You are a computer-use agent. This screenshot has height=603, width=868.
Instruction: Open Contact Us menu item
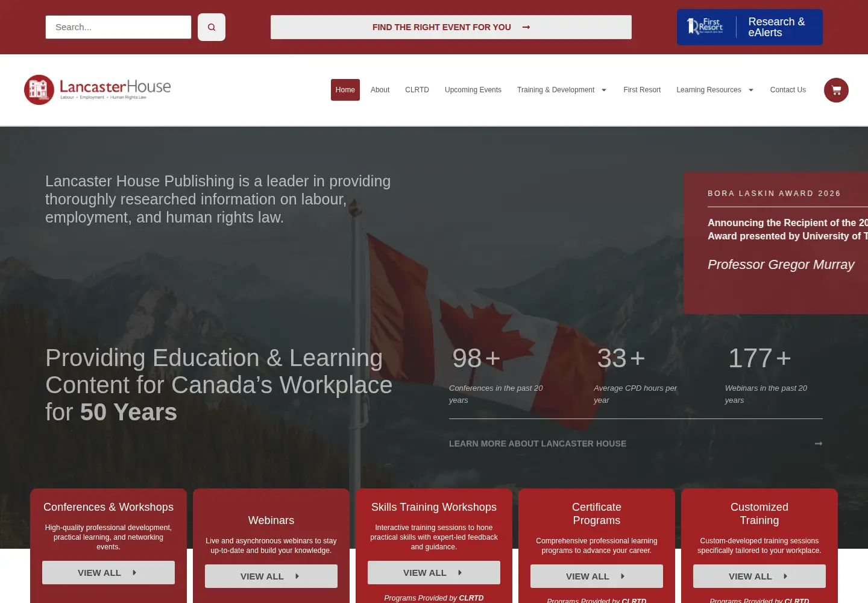[788, 90]
